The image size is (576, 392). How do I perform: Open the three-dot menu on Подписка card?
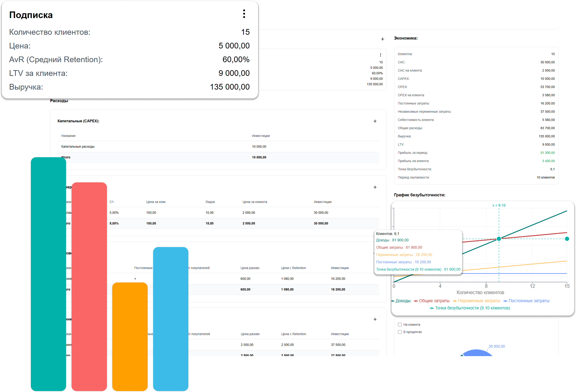coord(244,14)
